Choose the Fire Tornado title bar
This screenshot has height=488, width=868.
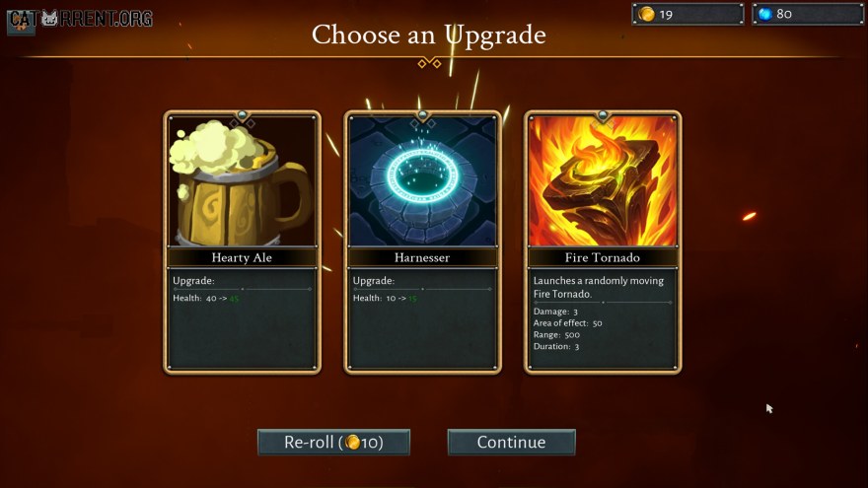[603, 257]
